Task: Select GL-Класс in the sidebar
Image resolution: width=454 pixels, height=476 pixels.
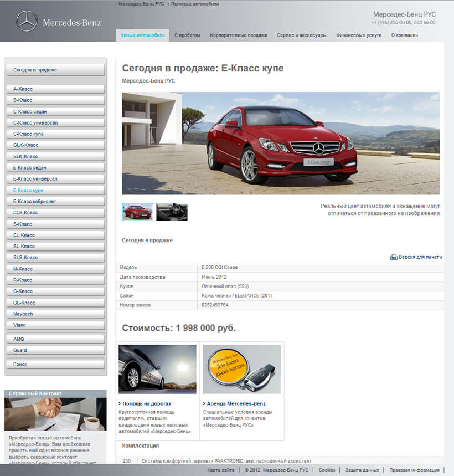Action: (x=55, y=303)
